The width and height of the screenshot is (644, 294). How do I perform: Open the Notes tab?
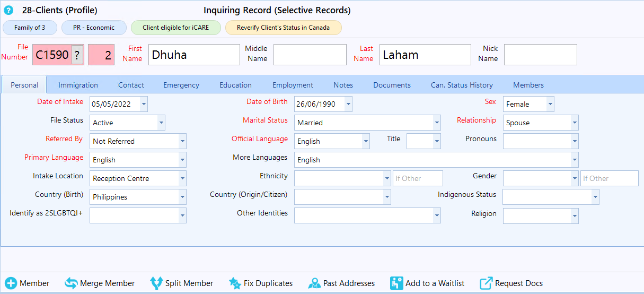[x=343, y=85]
